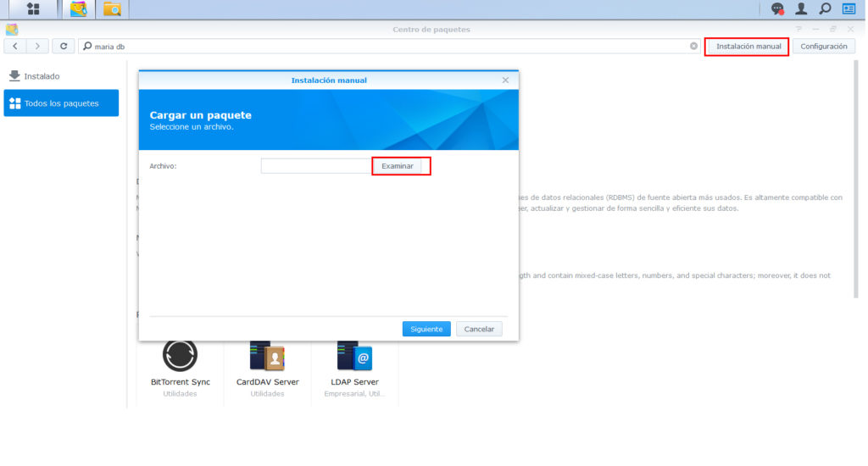
Task: Open the widgets panel icon
Action: (849, 9)
